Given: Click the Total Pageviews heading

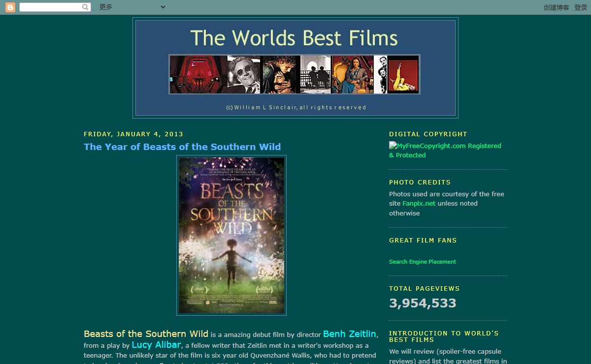Looking at the screenshot, I should (424, 288).
